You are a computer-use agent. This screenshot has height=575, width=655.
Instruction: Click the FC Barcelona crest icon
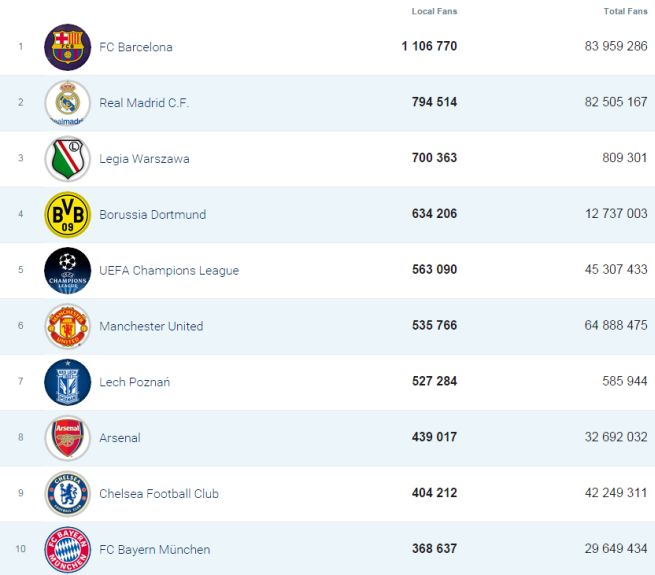pos(68,47)
